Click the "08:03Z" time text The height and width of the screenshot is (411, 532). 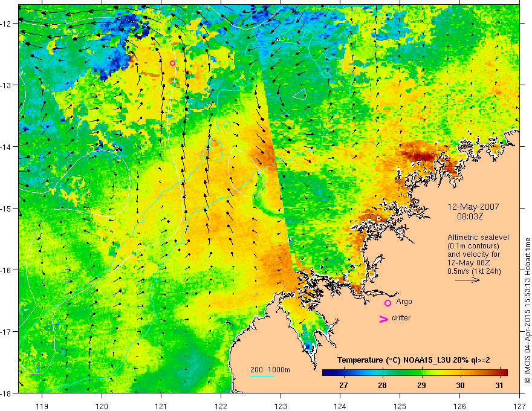tap(470, 216)
